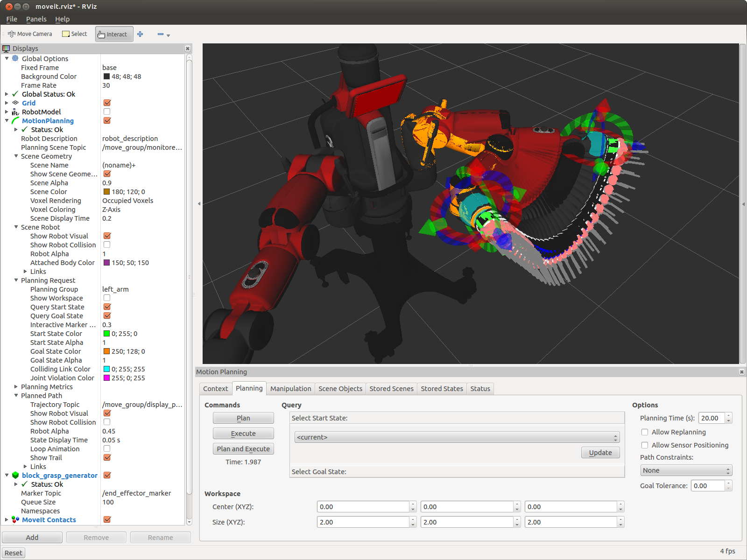Disable the Show Trail checkbox

pyautogui.click(x=107, y=458)
